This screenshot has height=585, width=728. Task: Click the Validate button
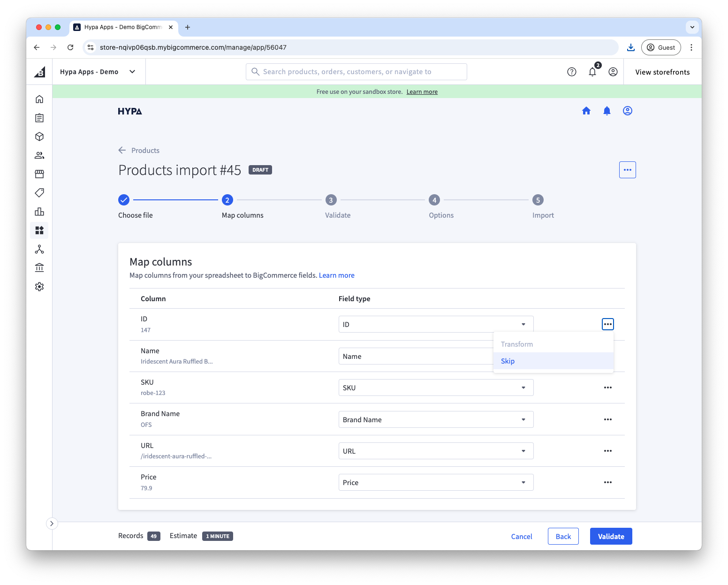(611, 536)
